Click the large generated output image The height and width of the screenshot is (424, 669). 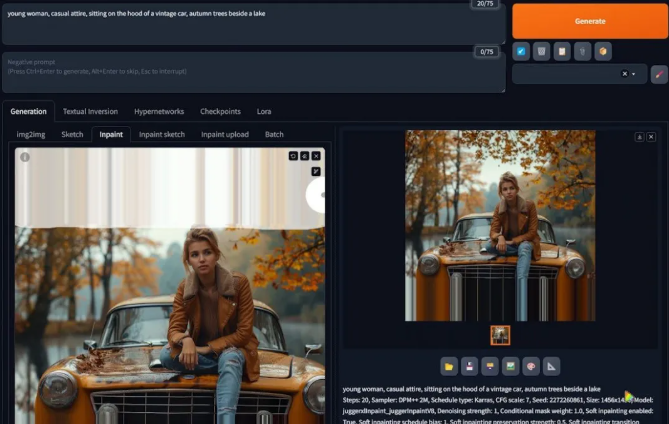pyautogui.click(x=500, y=226)
